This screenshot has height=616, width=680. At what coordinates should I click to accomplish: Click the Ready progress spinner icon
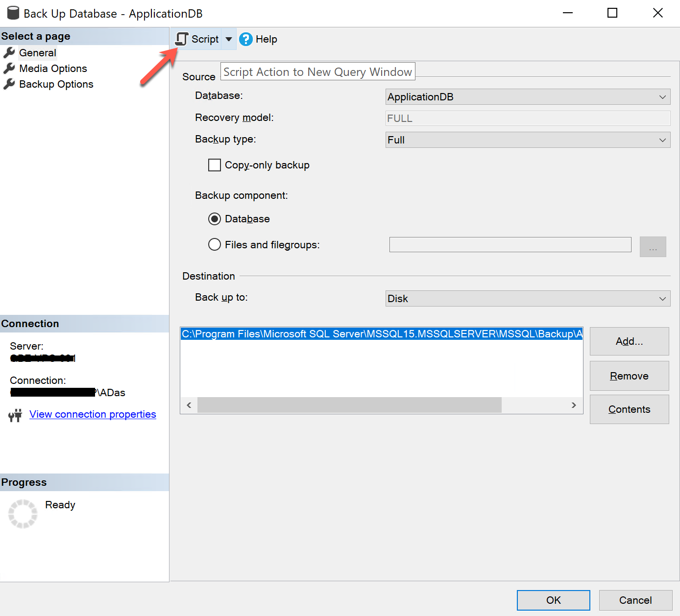coord(23,513)
